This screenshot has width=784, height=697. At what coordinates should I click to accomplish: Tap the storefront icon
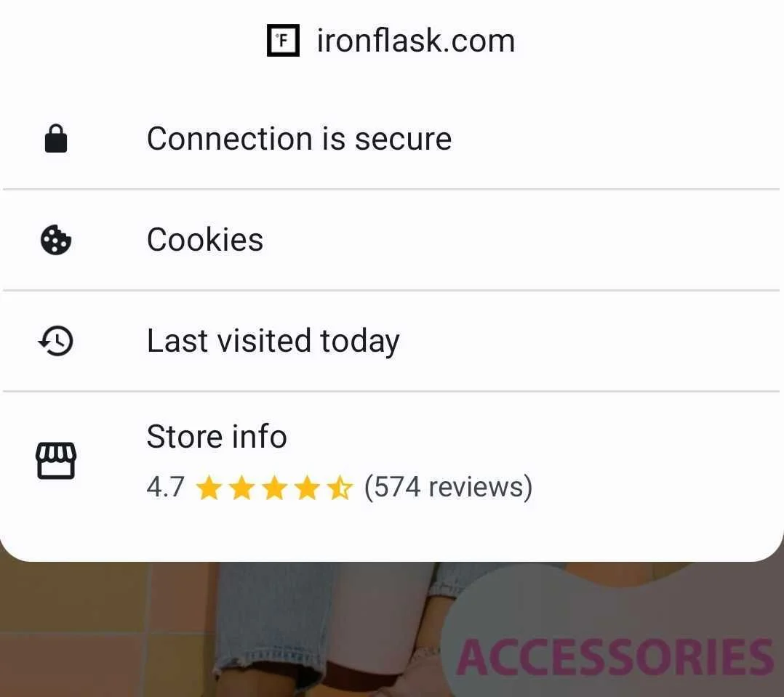pyautogui.click(x=56, y=460)
